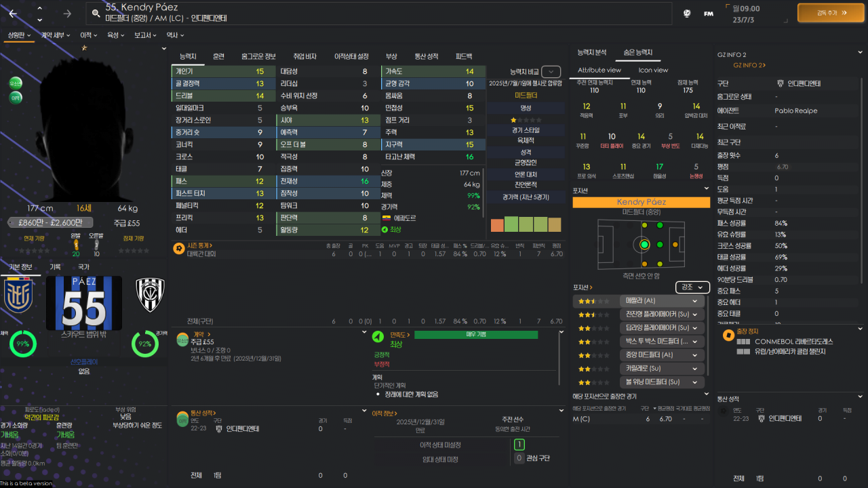Toggle the green 관심 구단 counter
The width and height of the screenshot is (868, 488).
(519, 444)
